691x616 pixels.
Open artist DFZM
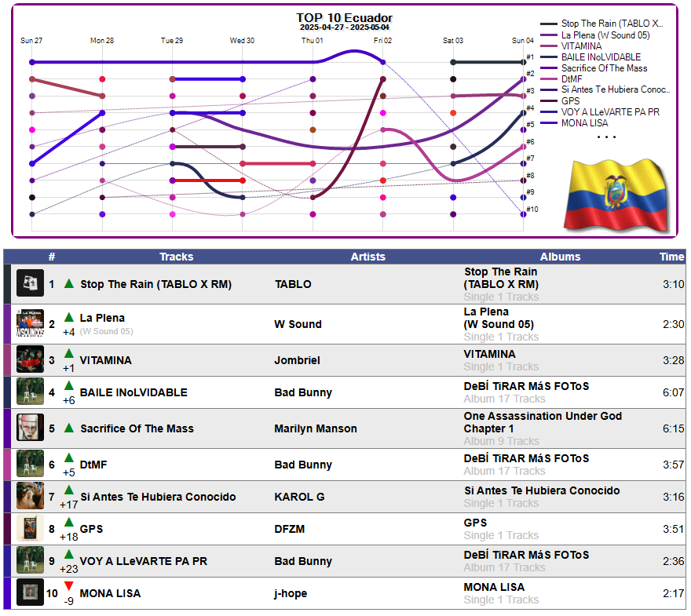tap(290, 529)
